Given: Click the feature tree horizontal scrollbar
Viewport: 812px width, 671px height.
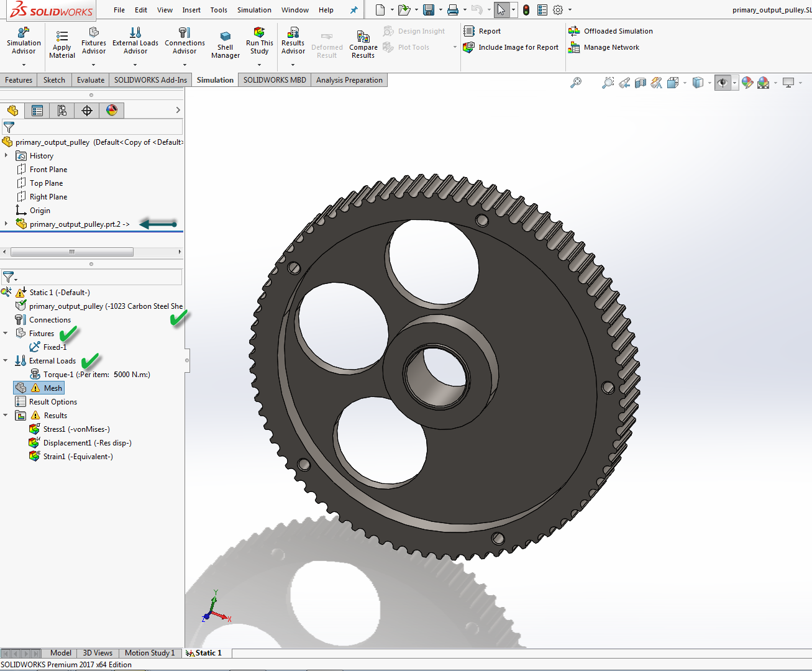Looking at the screenshot, I should tap(72, 252).
